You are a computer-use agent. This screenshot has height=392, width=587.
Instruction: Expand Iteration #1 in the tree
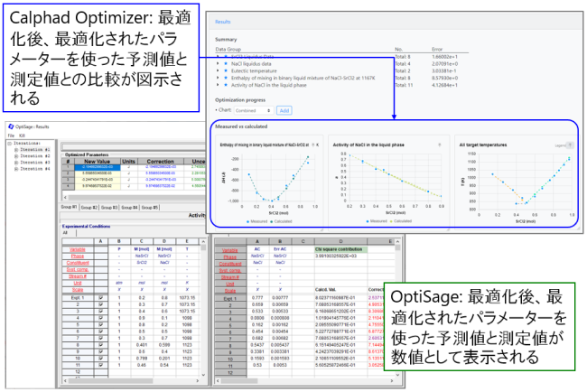point(16,149)
